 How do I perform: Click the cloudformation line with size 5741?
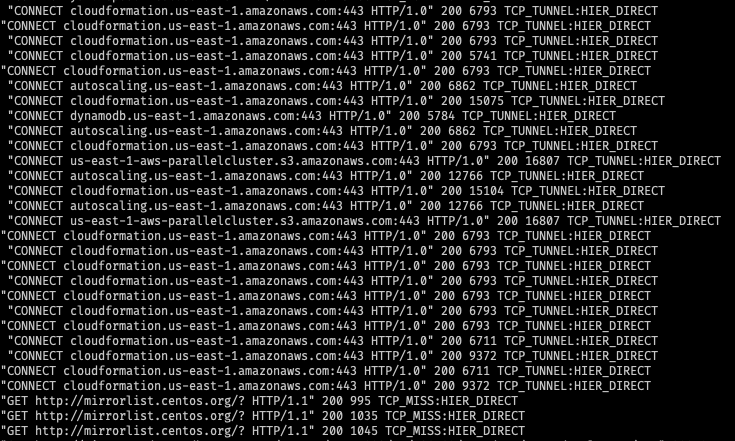(x=332, y=56)
